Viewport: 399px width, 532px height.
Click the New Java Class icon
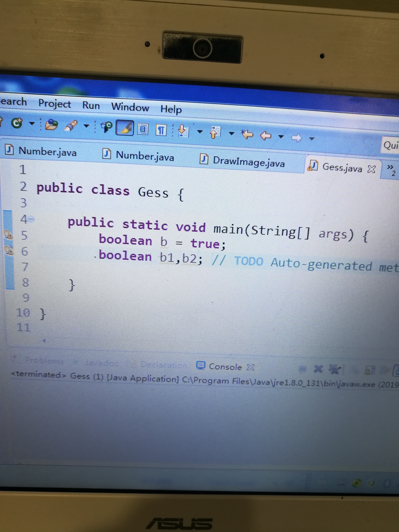coord(17,123)
